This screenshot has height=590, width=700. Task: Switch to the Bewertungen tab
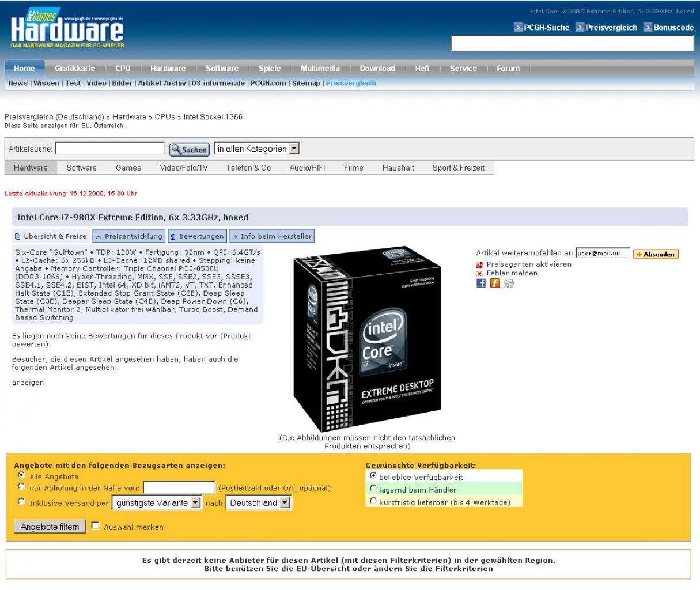coord(196,236)
